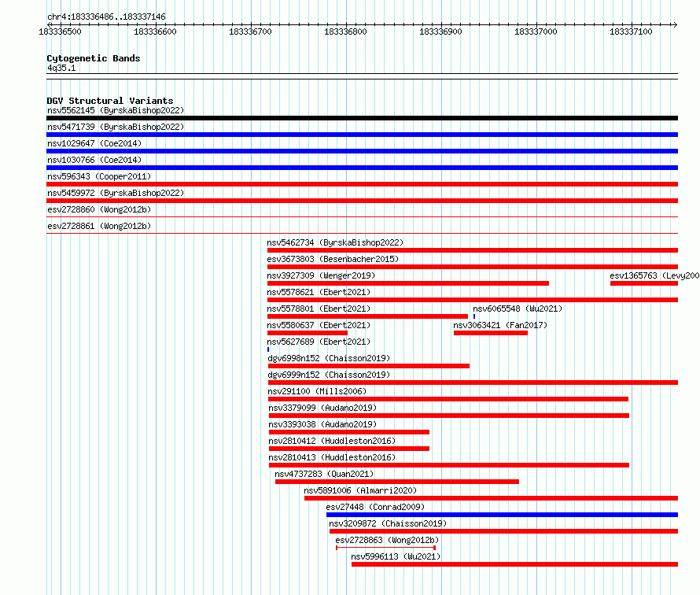Image resolution: width=700 pixels, height=595 pixels.
Task: Open nsv5996113 (Wu2021) variant label
Action: tap(396, 556)
